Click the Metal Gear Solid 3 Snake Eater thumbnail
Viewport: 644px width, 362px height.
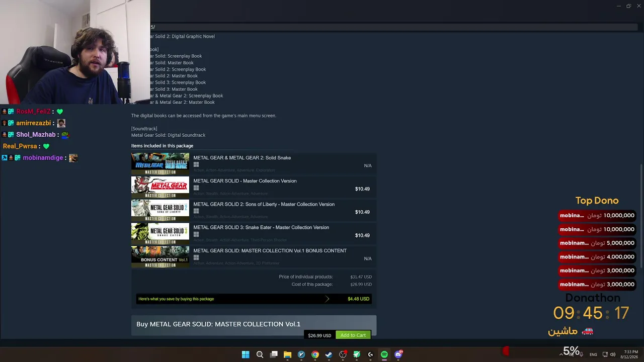pos(160,233)
